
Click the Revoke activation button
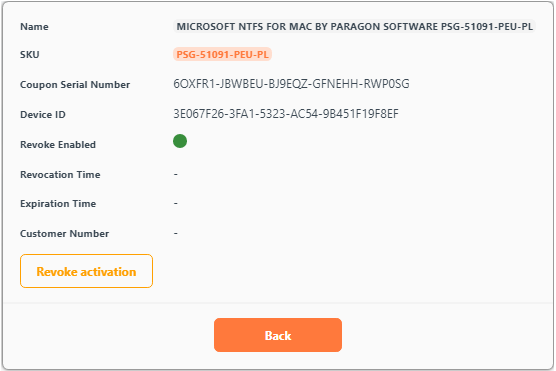tap(87, 271)
